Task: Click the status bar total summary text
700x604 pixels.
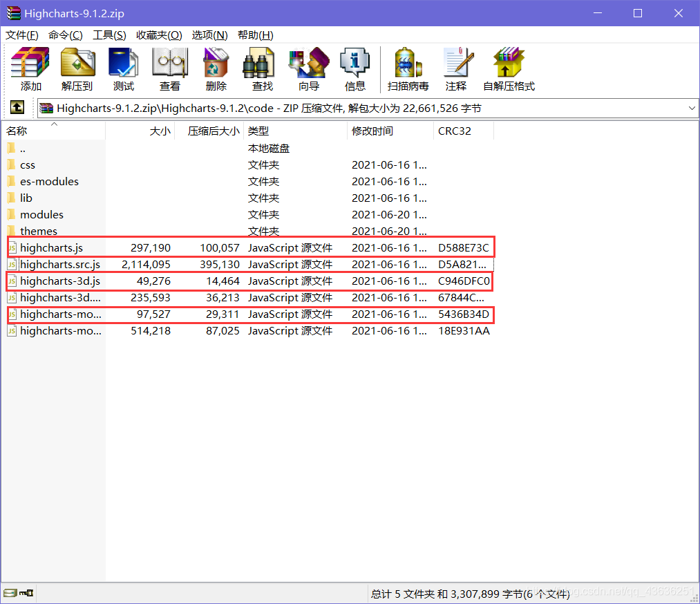Action: pyautogui.click(x=470, y=594)
